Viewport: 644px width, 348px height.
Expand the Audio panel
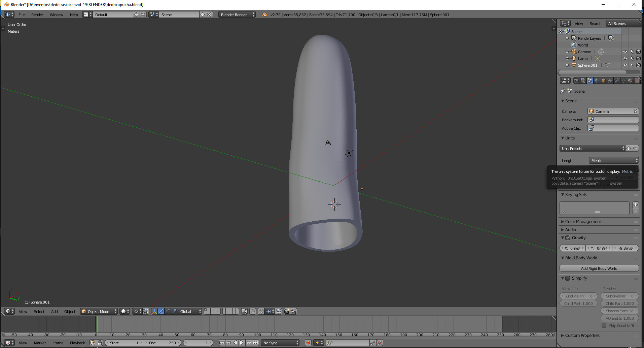click(x=570, y=229)
